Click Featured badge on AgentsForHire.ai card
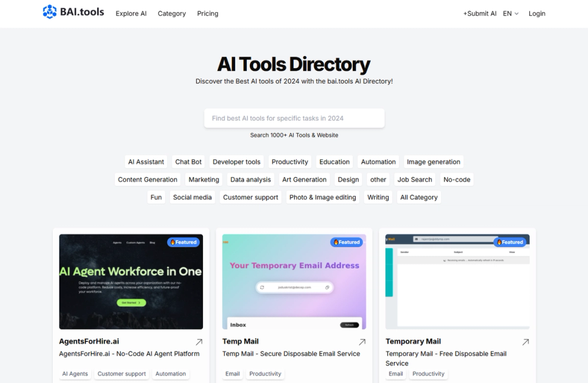Viewport: 588px width, 383px height. (183, 242)
